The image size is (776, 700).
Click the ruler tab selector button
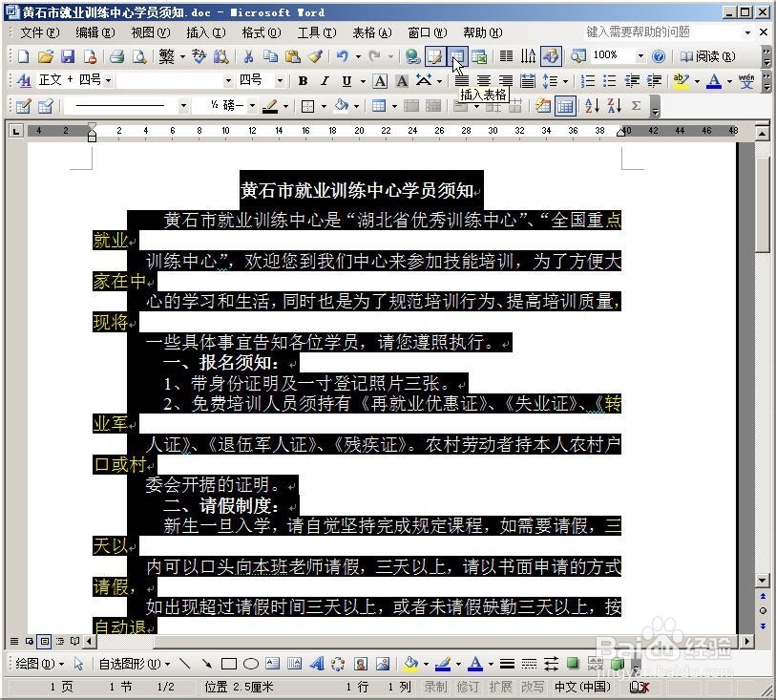click(16, 131)
